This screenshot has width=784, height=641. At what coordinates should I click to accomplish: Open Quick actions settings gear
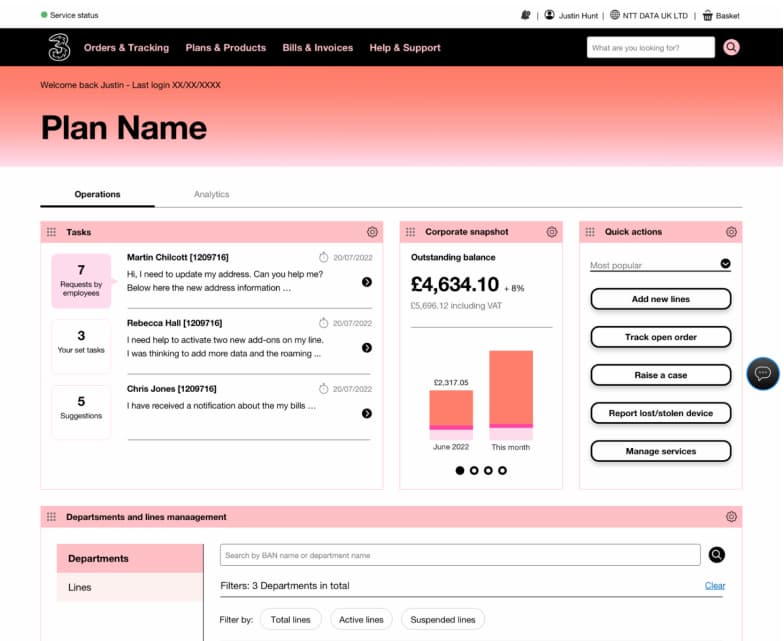tap(731, 232)
